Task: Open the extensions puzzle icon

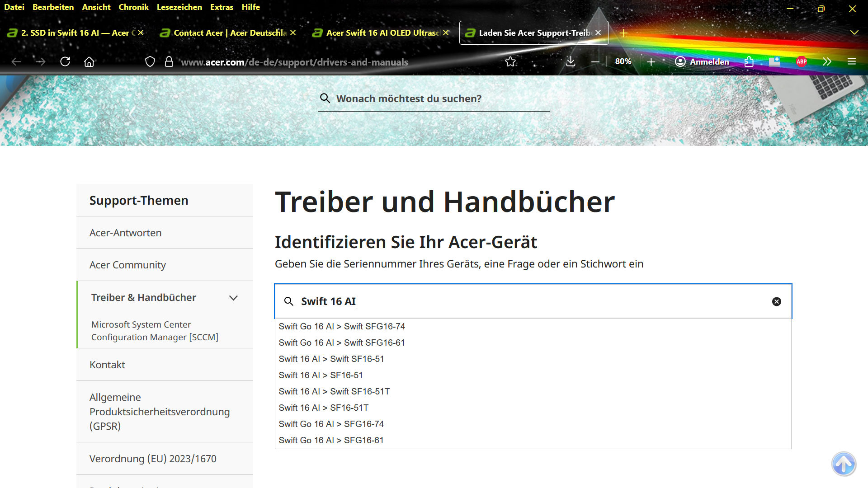Action: 749,61
